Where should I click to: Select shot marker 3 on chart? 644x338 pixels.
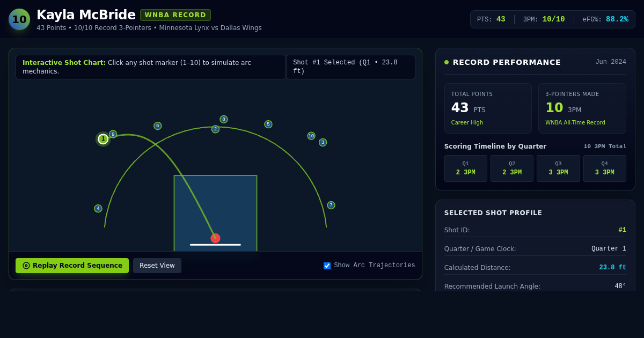click(x=323, y=142)
